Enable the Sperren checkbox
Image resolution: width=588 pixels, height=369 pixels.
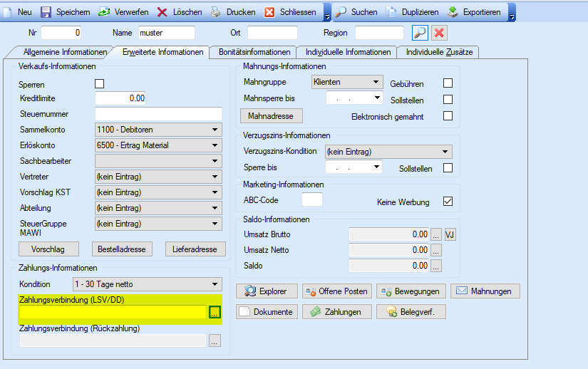tap(100, 84)
